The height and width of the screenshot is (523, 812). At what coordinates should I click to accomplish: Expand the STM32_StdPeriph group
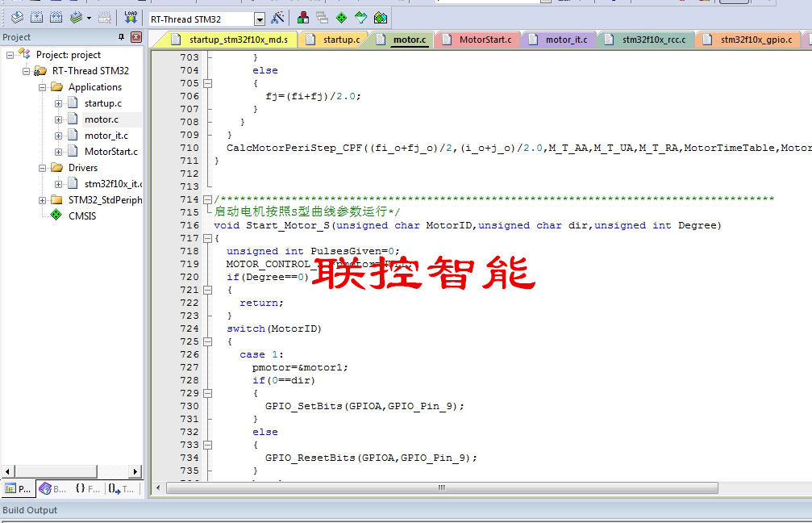coord(43,200)
